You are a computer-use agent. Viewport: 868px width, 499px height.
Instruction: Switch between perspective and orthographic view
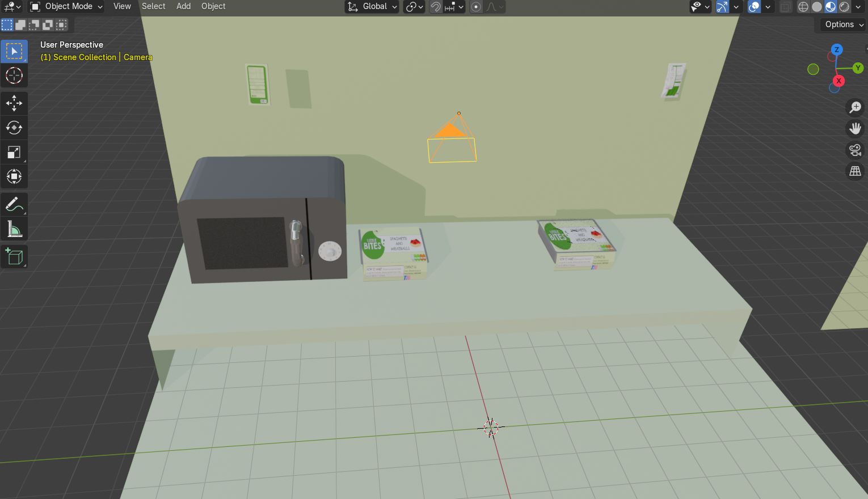[855, 171]
